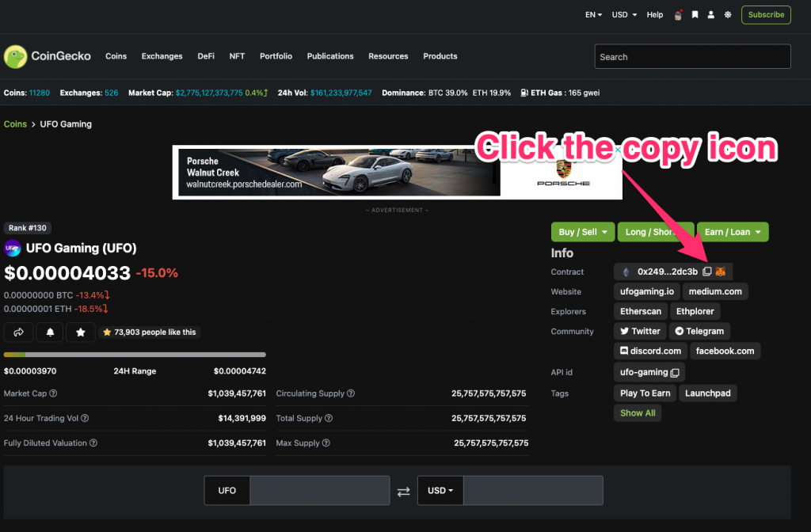Screen dimensions: 811x532
Task: Open the bookmark portfolio icon
Action: 695,14
